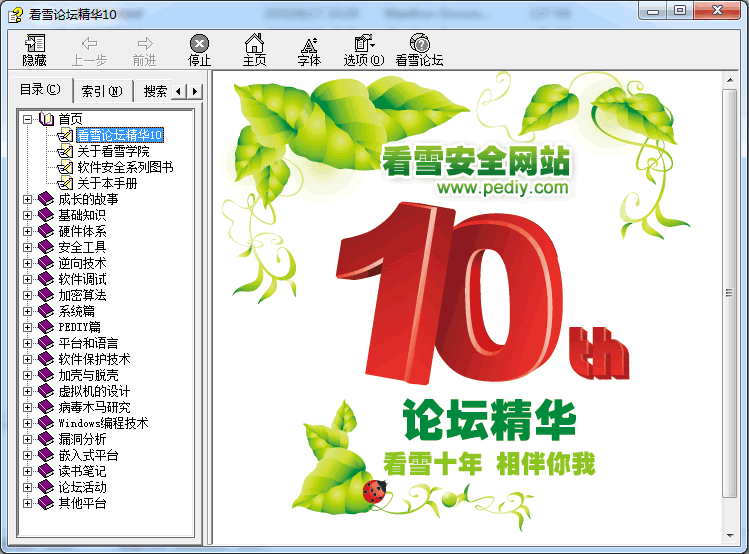Click the content pane scroll-down arrow
The height and width of the screenshot is (554, 749).
click(x=729, y=535)
